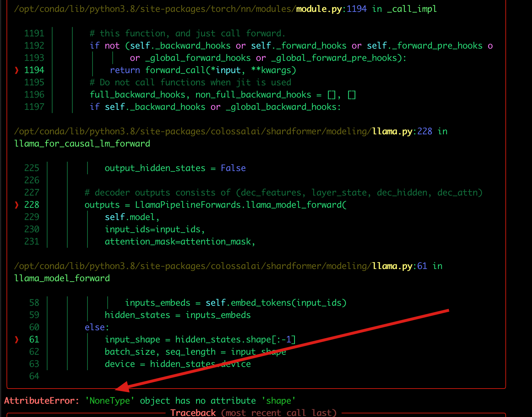This screenshot has width=532, height=417.
Task: Click line number 1196
Action: tap(34, 94)
